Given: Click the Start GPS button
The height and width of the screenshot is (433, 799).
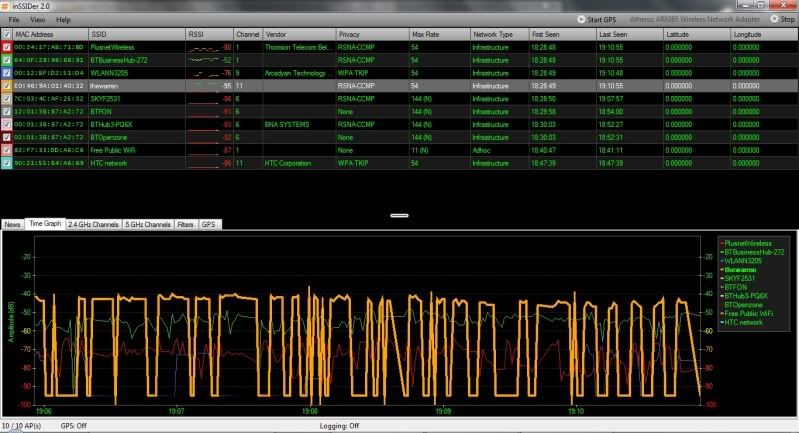Looking at the screenshot, I should (x=596, y=19).
